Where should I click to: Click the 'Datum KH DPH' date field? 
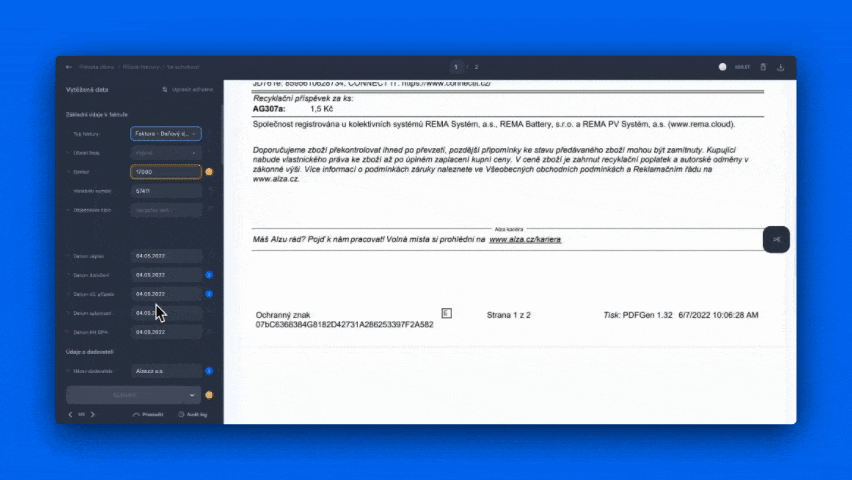tap(166, 332)
